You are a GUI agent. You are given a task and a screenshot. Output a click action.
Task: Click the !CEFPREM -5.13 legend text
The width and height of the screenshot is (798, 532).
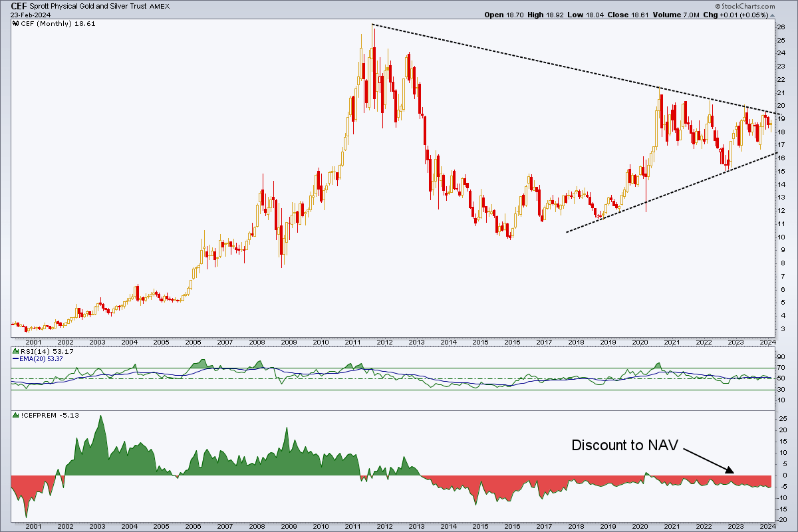click(49, 416)
